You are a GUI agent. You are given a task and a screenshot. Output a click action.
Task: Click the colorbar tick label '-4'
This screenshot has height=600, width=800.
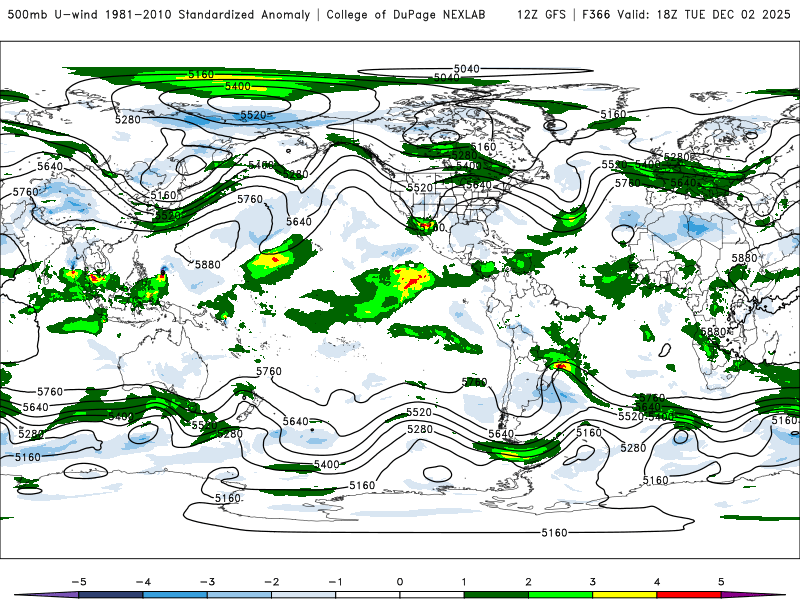143,582
